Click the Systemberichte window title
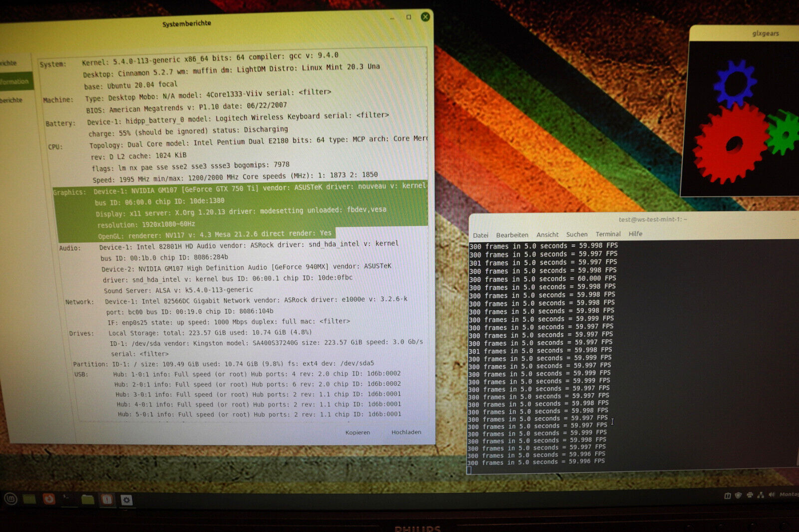The height and width of the screenshot is (532, 799). tap(187, 23)
